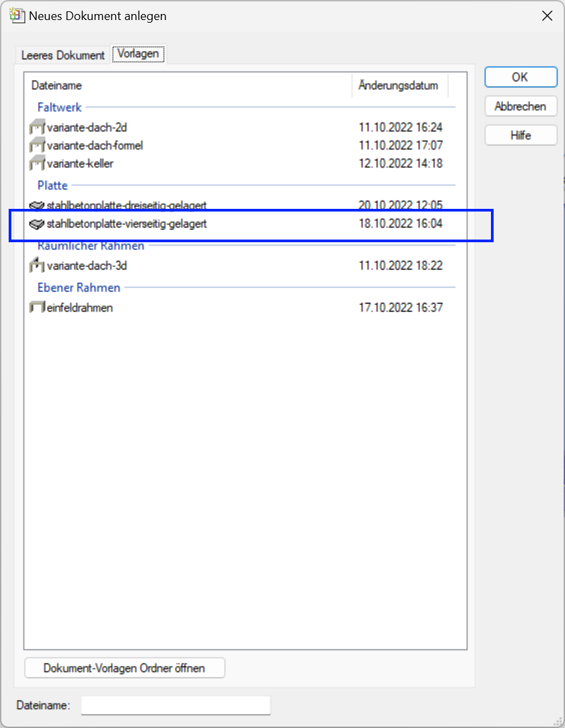
Task: Confirm with the OK button
Action: [x=520, y=77]
